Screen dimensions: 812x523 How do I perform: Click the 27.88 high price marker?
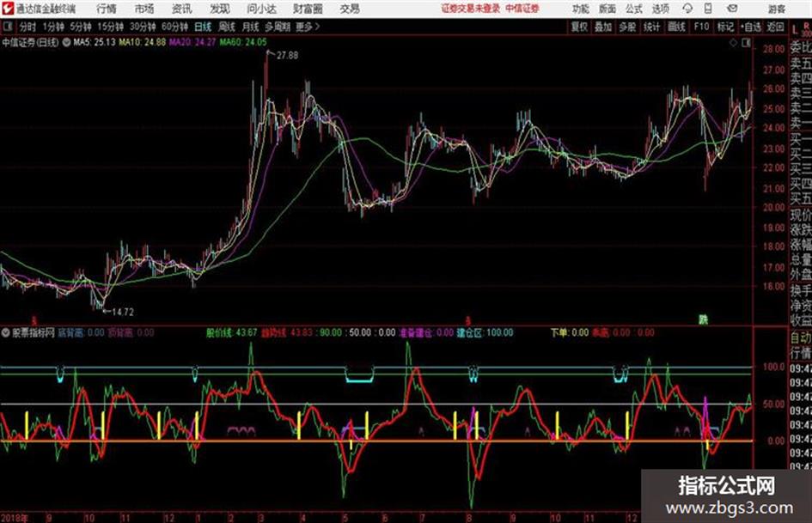(x=287, y=55)
